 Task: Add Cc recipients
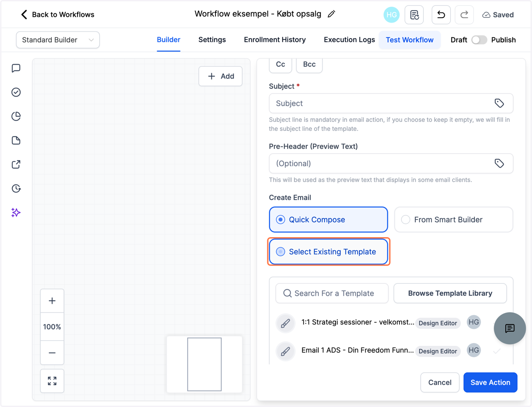pyautogui.click(x=281, y=64)
